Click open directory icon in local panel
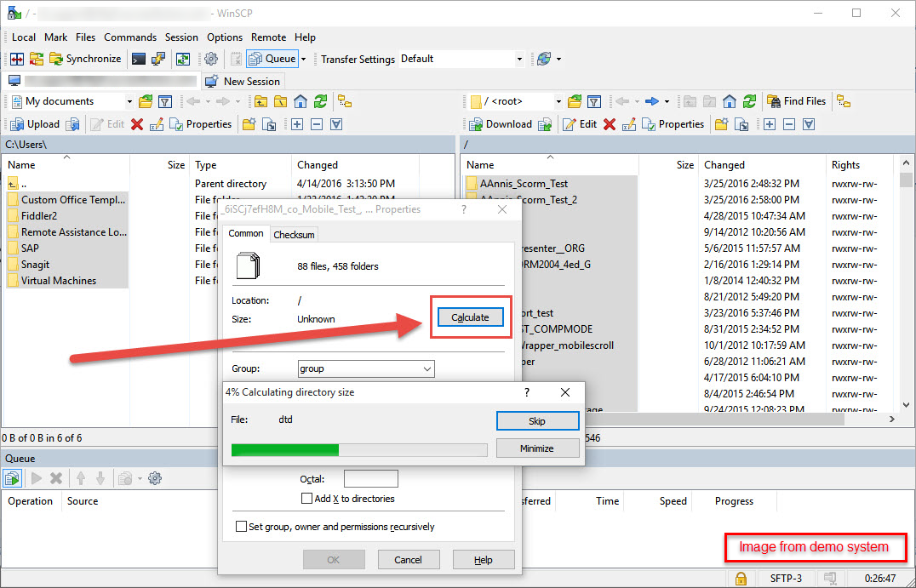Viewport: 916px width, 588px height. (x=146, y=101)
